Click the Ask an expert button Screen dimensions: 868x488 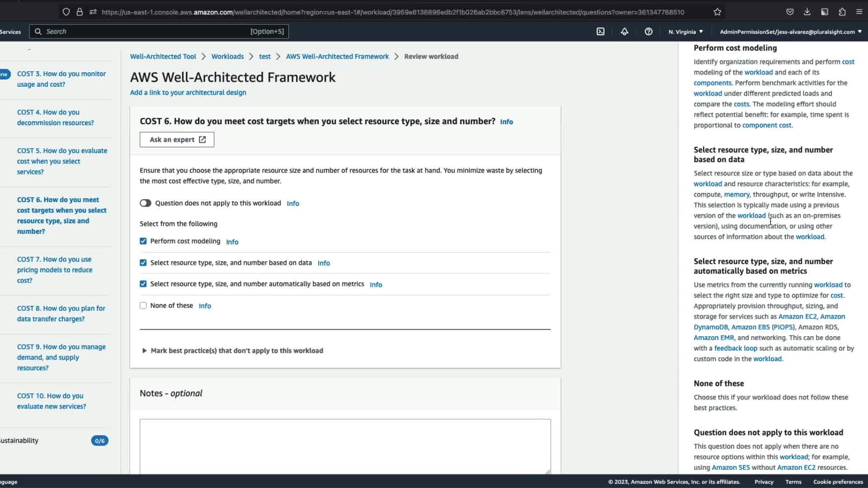click(177, 140)
